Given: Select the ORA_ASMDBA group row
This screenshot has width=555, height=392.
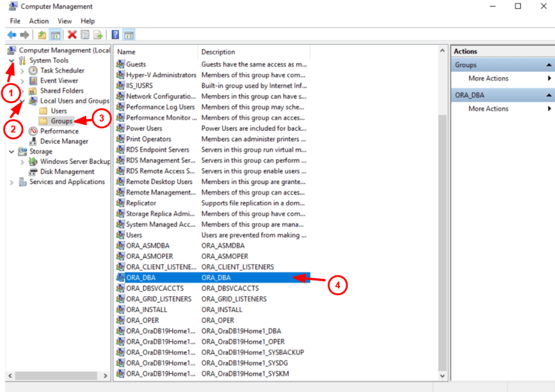Looking at the screenshot, I should click(x=212, y=246).
